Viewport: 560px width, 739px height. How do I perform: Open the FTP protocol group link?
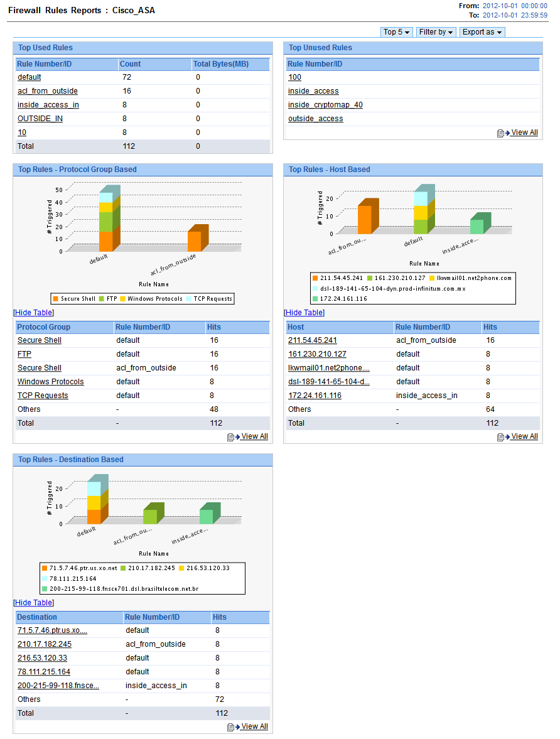pos(24,354)
